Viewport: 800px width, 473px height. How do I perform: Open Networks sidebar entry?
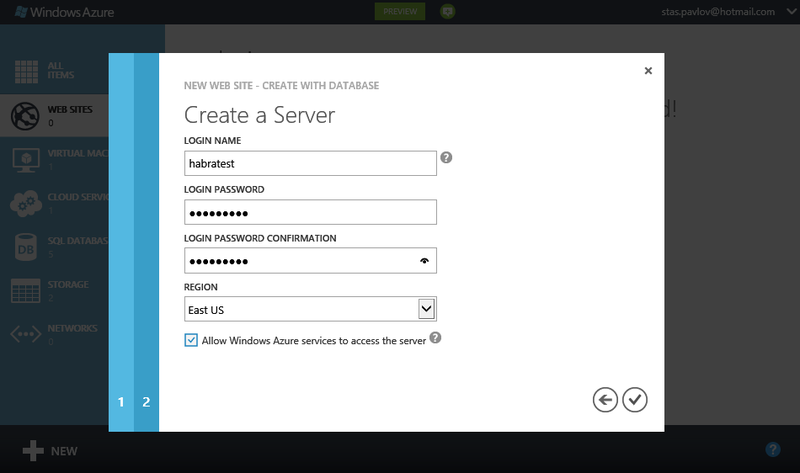pos(55,334)
